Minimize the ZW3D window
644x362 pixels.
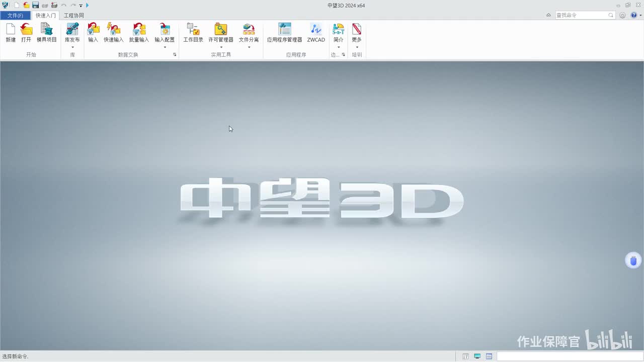[618, 5]
